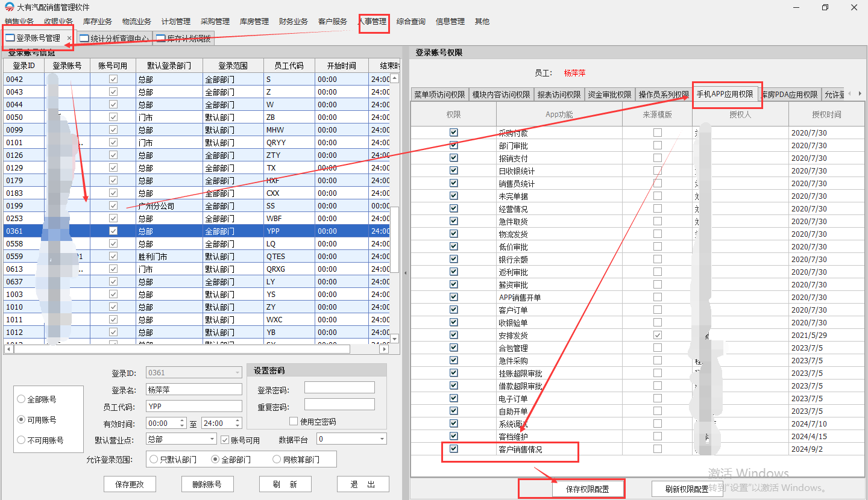Toggle 账号可用 checkbox beside 默认营业点

tap(225, 440)
